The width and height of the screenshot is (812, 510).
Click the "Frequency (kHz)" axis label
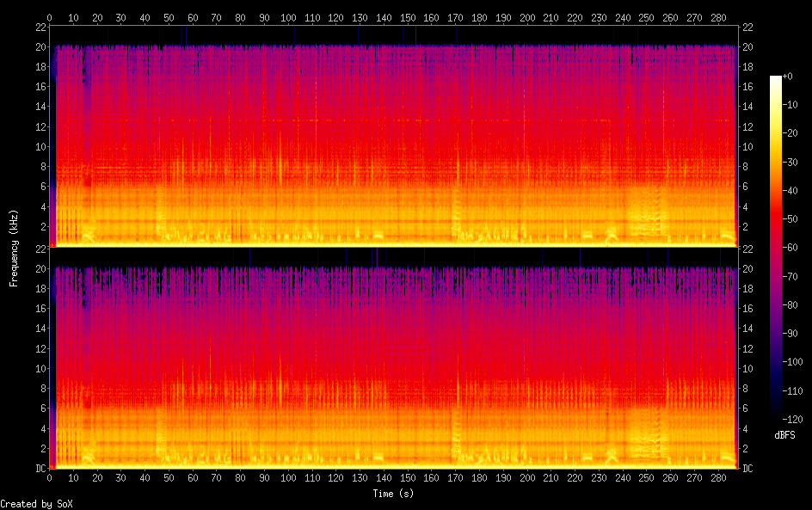[14, 248]
